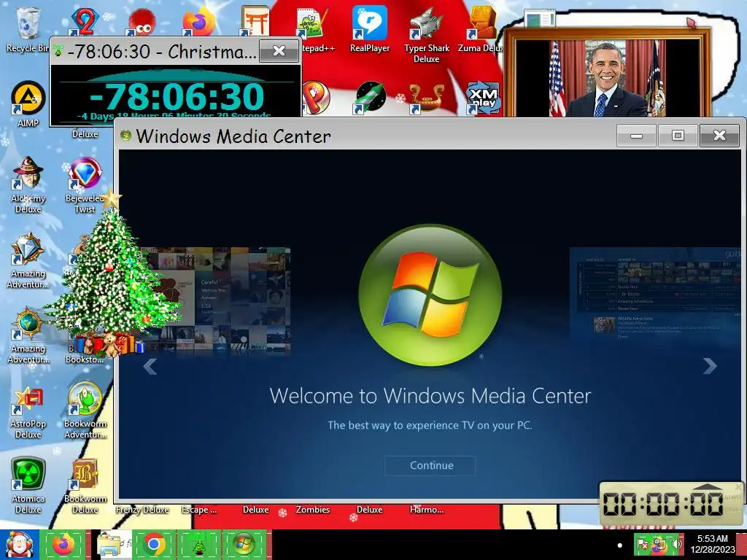This screenshot has height=560, width=747.
Task: Click the TV guide preview thumbnail
Action: 656,295
